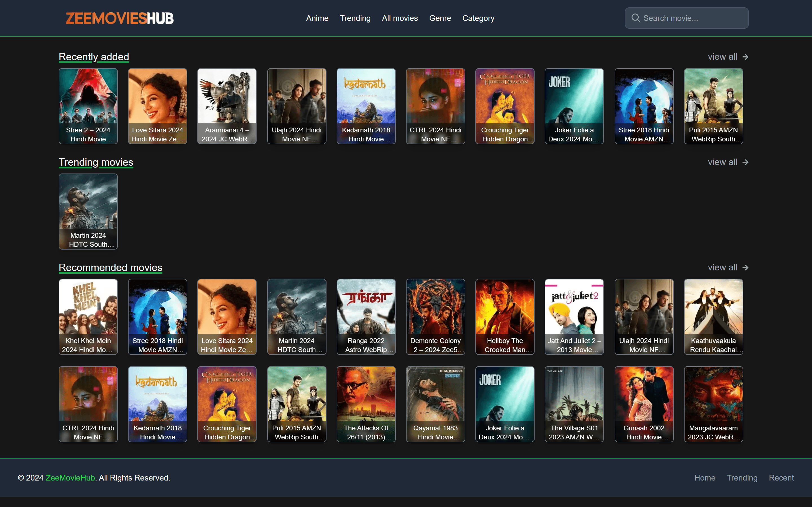Click view all next to Recommended movies
This screenshot has width=812, height=507.
(x=722, y=267)
